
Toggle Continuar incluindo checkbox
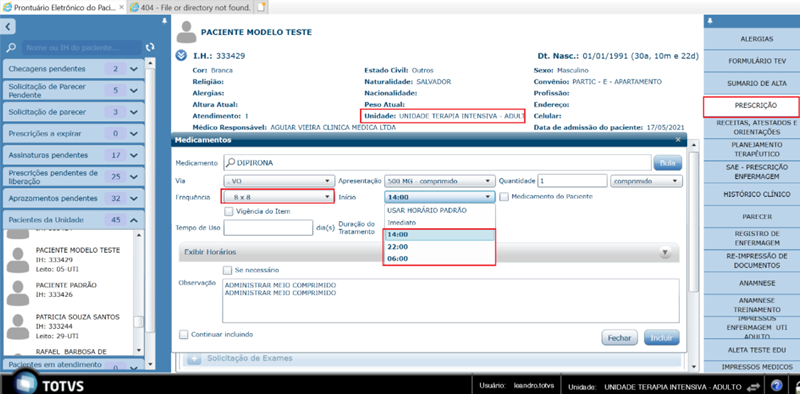[184, 335]
